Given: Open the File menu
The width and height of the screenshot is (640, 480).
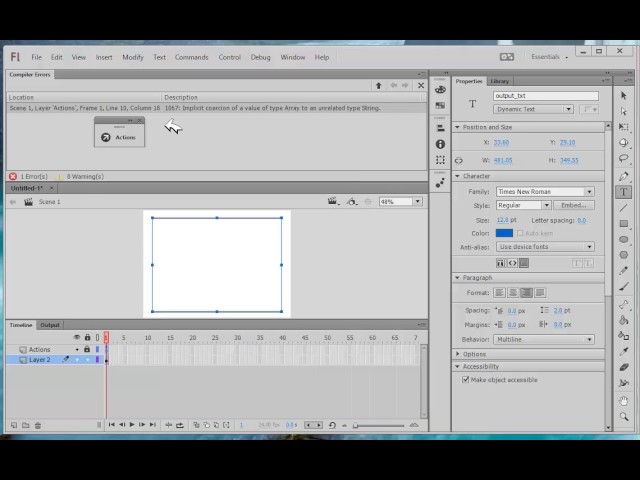Looking at the screenshot, I should click(x=36, y=57).
